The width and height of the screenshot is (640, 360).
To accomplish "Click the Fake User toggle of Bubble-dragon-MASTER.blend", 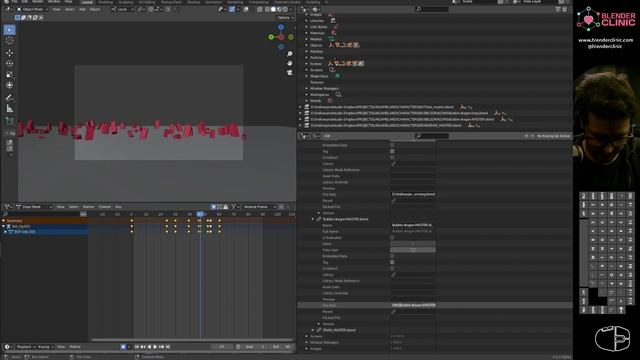I will pyautogui.click(x=413, y=250).
